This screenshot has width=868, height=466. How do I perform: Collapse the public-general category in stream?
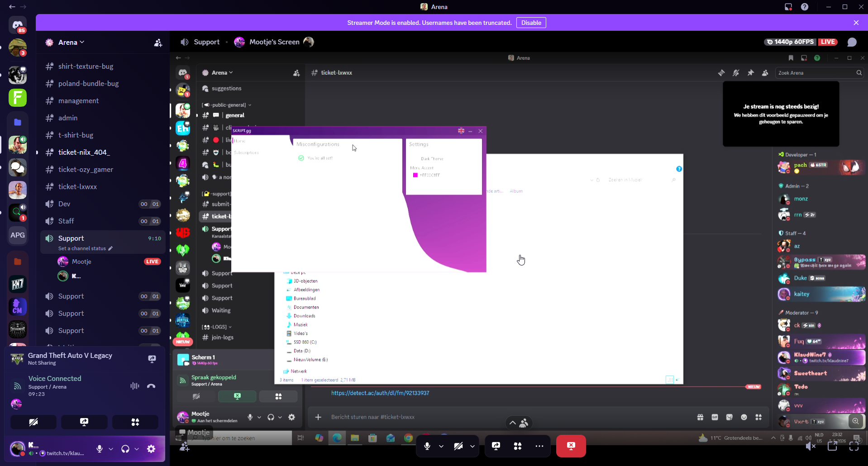(227, 105)
